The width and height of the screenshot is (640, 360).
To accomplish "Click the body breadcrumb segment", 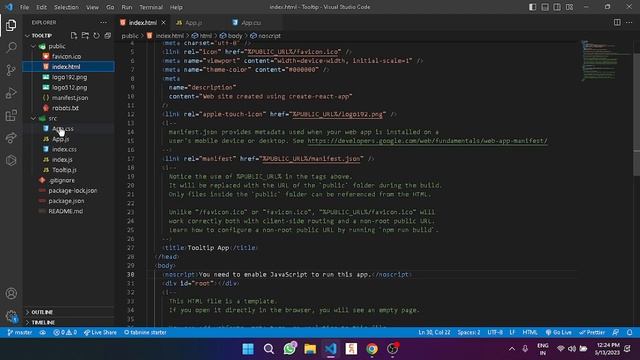I will coord(231,36).
